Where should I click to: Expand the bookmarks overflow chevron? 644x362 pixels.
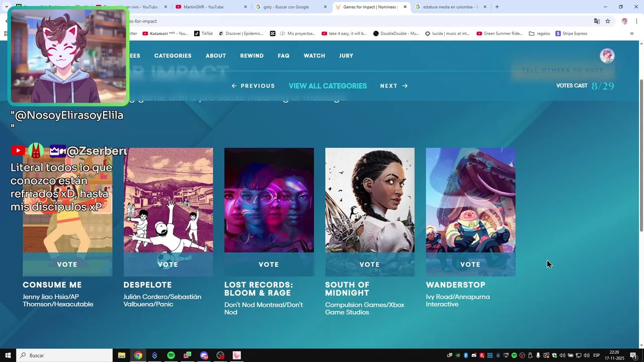632,34
